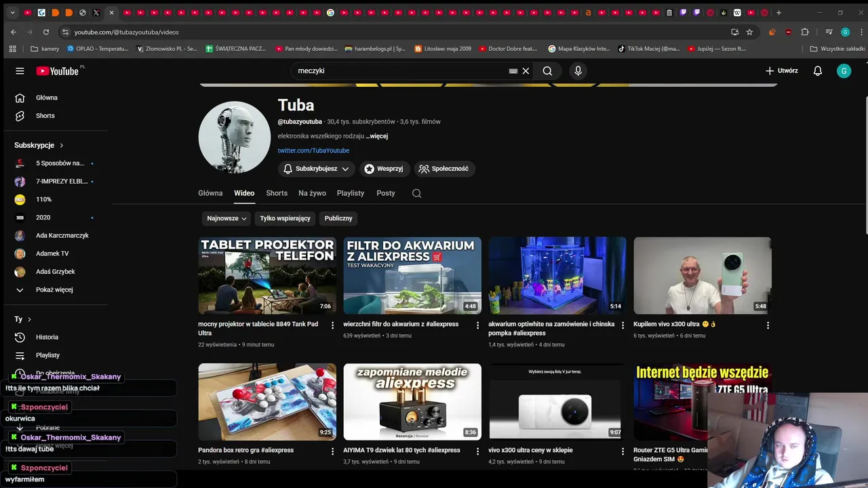Switch to channel Główna tab
This screenshot has width=868, height=488.
(210, 193)
